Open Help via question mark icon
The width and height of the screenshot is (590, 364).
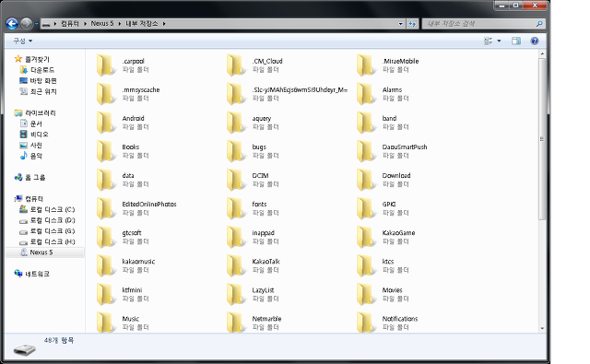pos(535,41)
